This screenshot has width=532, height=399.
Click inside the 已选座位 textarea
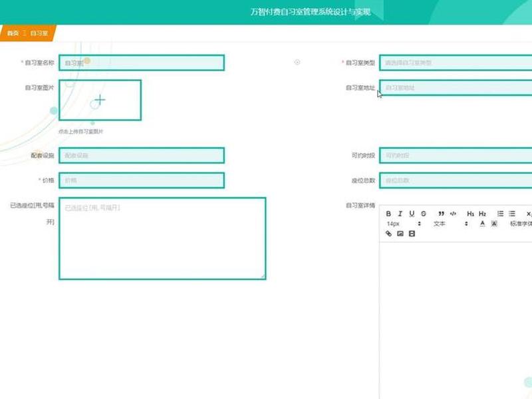tap(162, 239)
